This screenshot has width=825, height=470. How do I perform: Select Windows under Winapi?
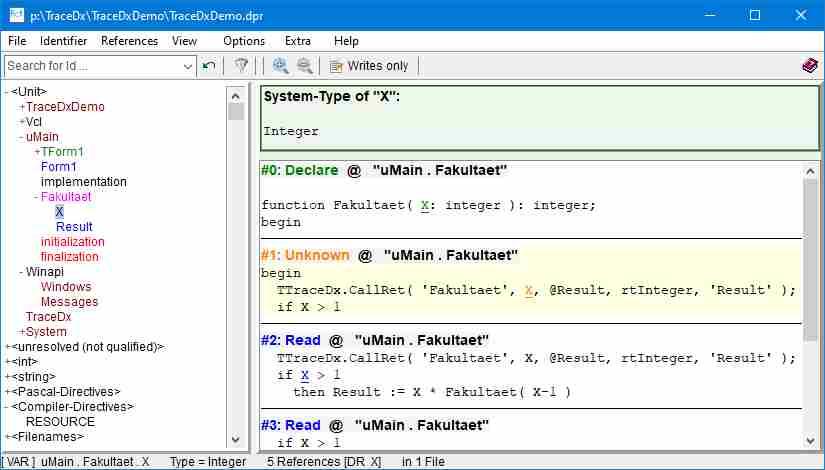pos(66,287)
